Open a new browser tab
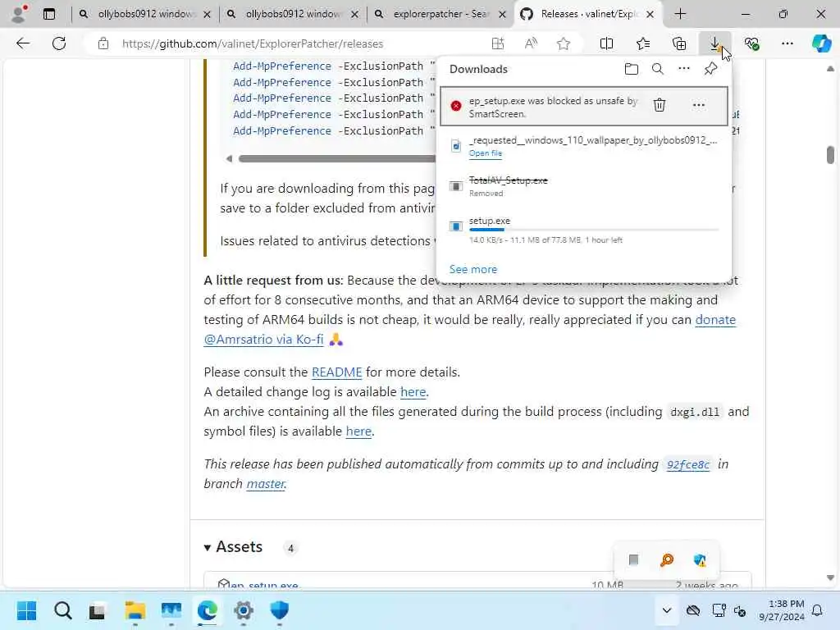The image size is (840, 630). point(680,14)
